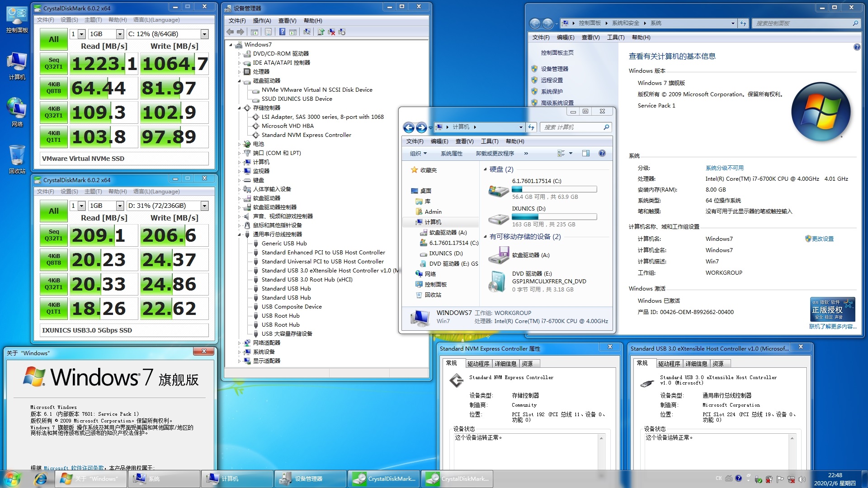Click 联机了解更多内容 link
This screenshot has width=868, height=488.
(832, 326)
